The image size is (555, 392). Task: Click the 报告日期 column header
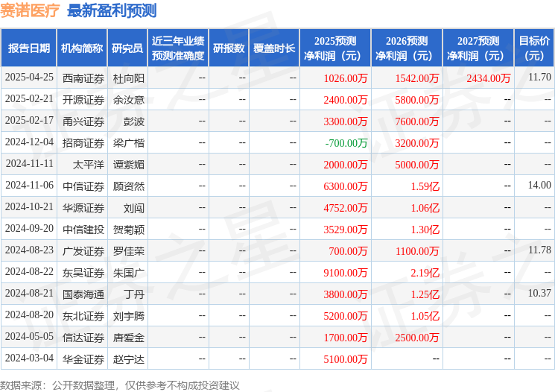[x=28, y=48]
